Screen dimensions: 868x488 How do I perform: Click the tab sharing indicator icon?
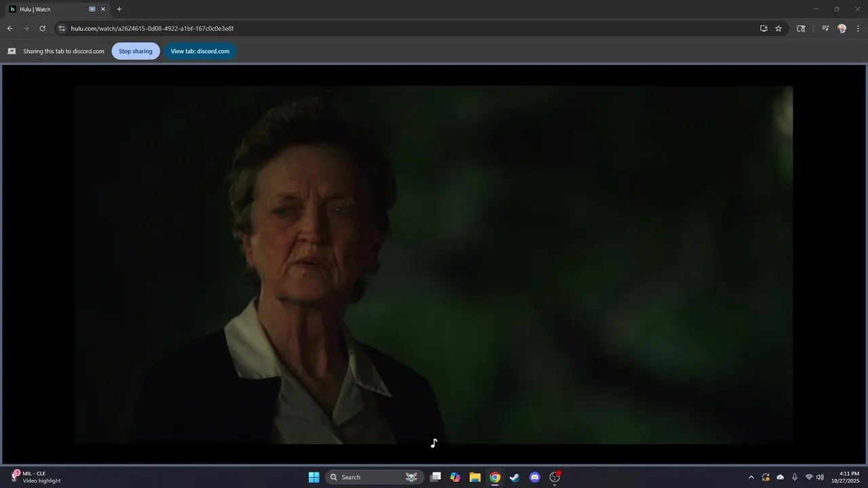coord(12,51)
